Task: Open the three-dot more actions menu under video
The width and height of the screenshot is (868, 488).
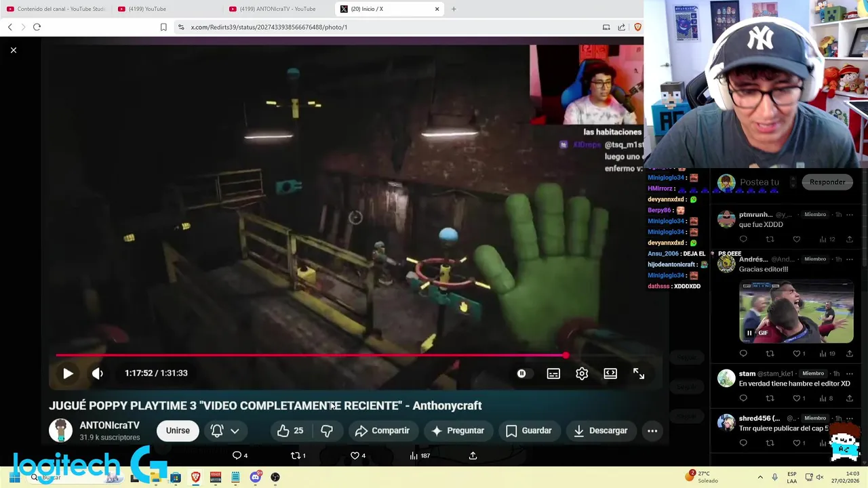Action: click(x=652, y=430)
